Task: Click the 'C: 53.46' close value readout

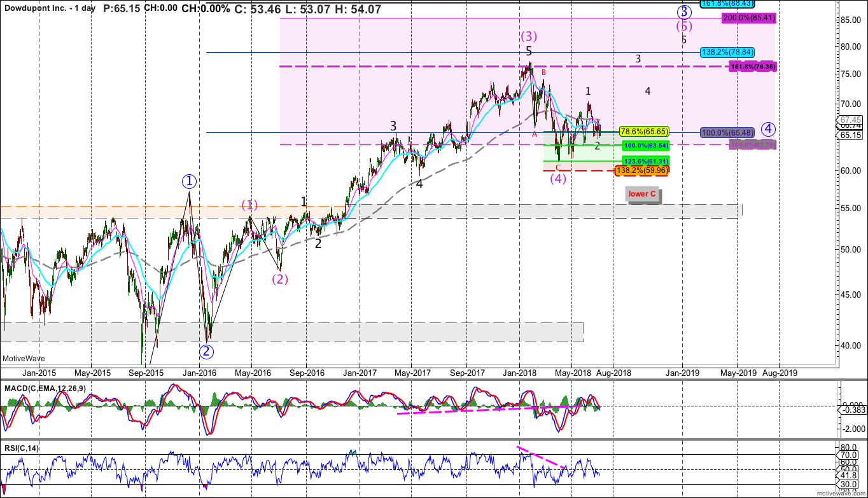Action: coord(258,10)
